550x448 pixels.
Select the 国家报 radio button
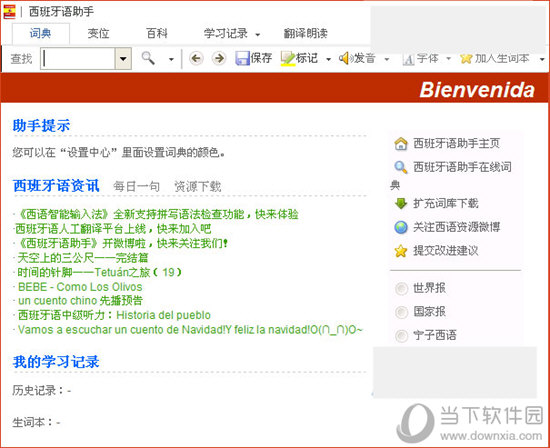(401, 312)
